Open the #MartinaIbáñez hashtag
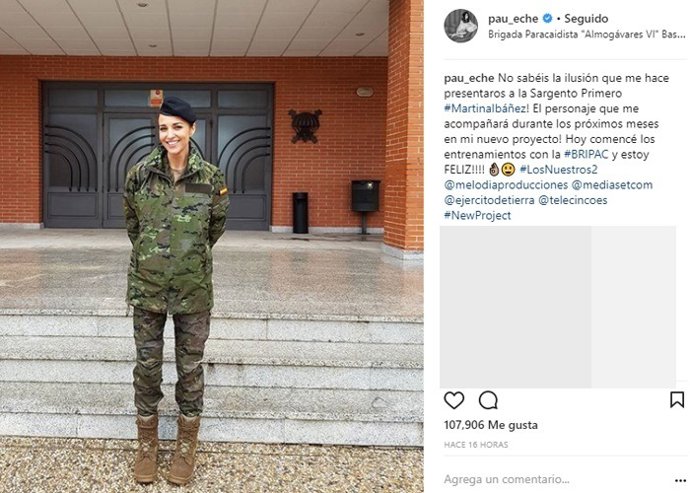The image size is (690, 493). pos(484,108)
